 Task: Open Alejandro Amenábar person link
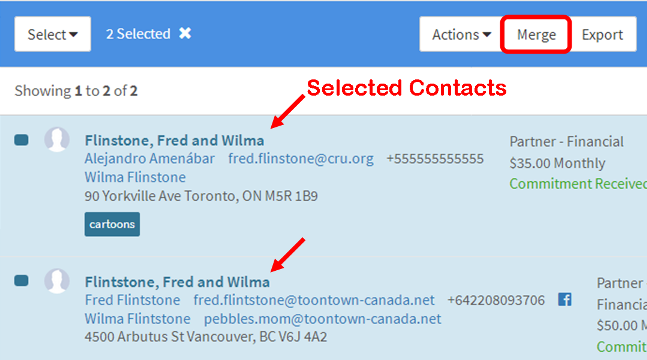point(150,159)
